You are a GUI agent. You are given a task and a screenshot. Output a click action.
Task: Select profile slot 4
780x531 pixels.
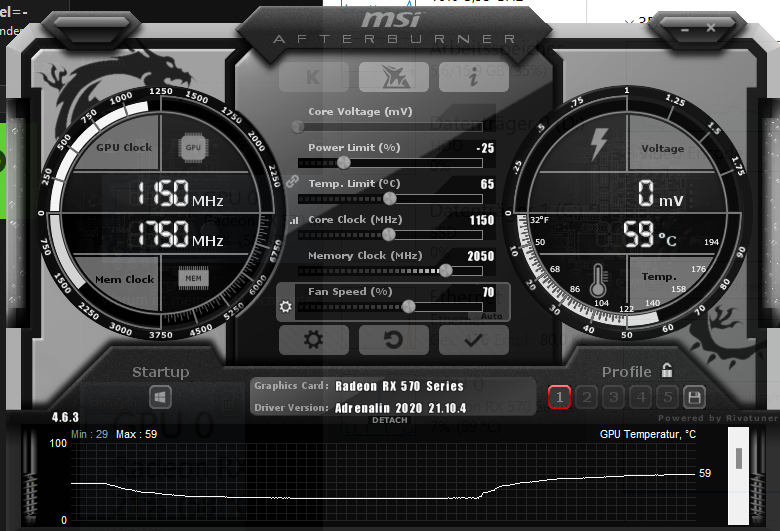(x=641, y=397)
